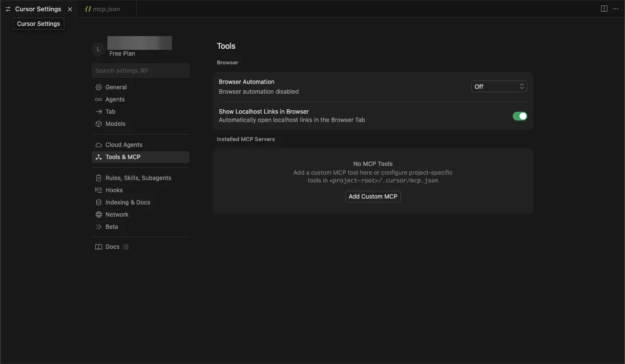
Task: Open Docs via the external link icon
Action: click(125, 246)
